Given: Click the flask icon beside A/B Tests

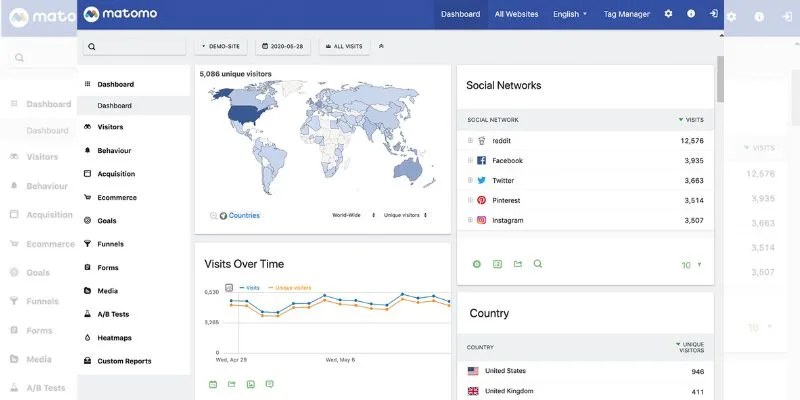Looking at the screenshot, I should tap(87, 314).
